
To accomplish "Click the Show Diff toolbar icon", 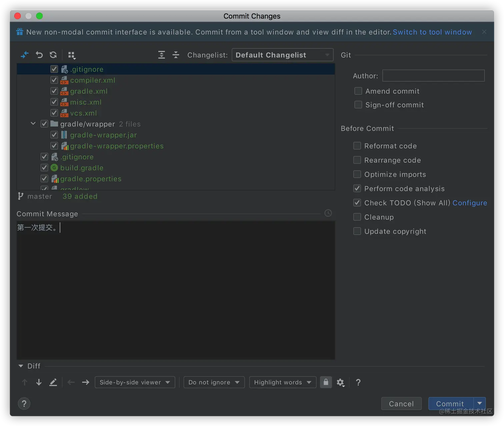I will click(x=25, y=55).
